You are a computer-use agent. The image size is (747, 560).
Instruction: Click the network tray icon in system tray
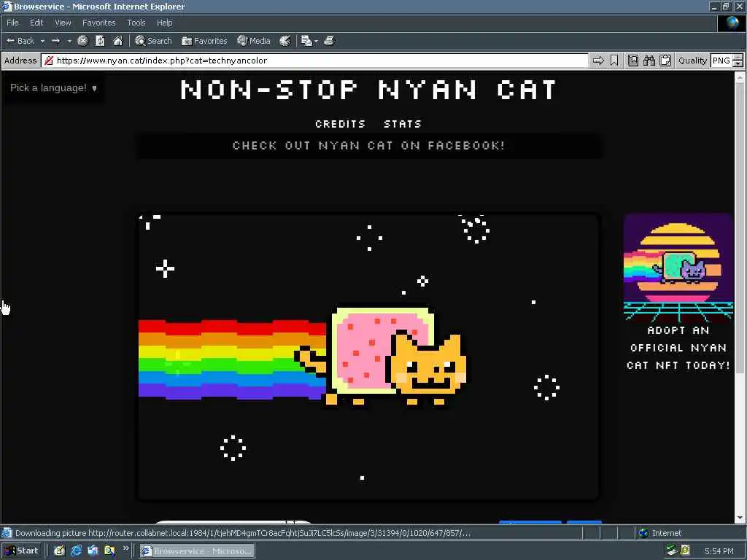(x=672, y=551)
